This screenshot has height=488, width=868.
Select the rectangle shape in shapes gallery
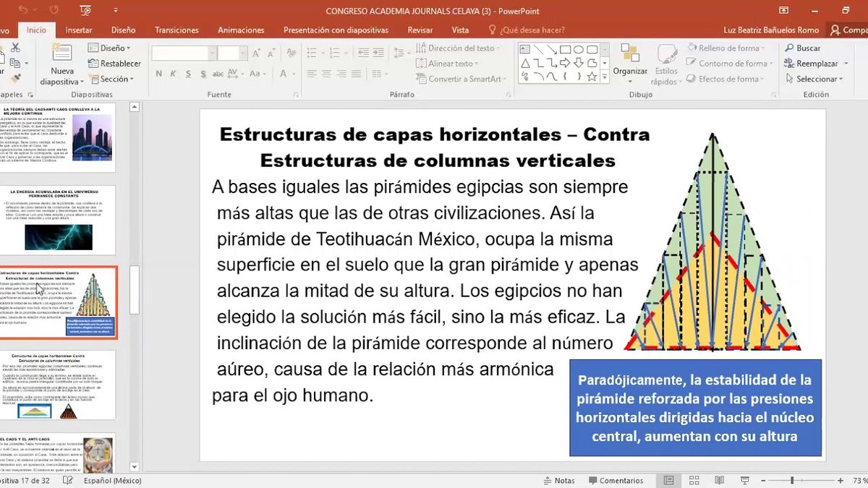click(x=566, y=50)
